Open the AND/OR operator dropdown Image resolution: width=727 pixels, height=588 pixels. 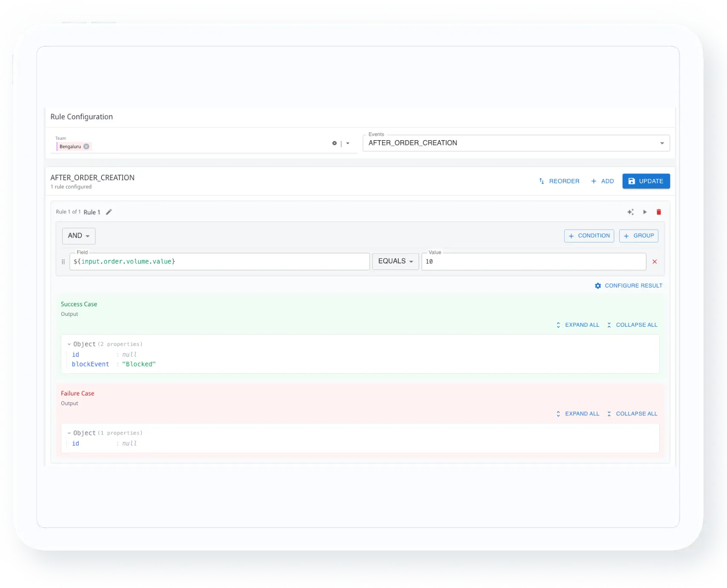click(x=78, y=236)
